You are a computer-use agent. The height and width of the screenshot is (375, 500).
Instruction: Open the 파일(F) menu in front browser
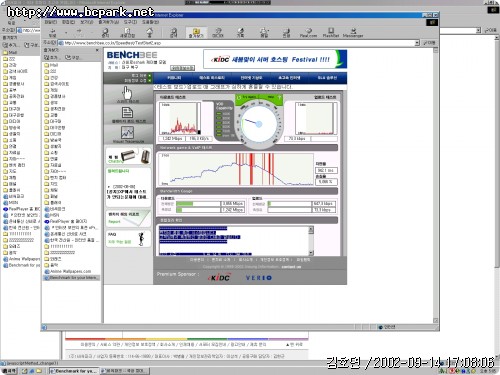point(51,22)
